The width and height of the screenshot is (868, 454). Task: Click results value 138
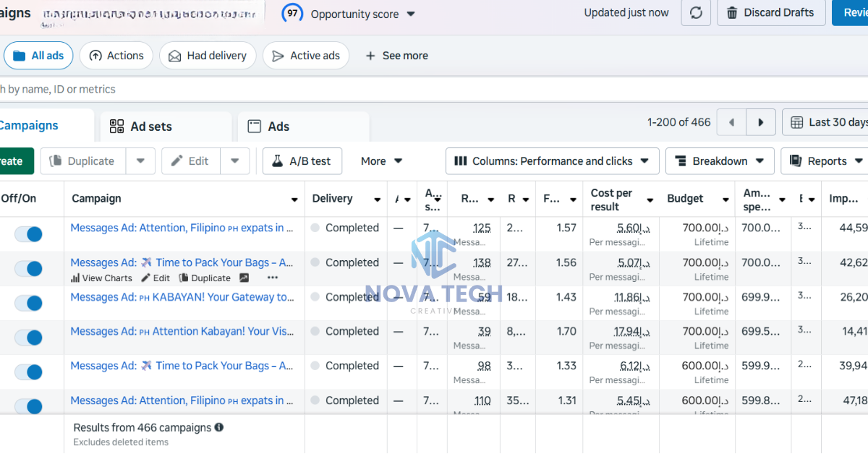point(482,262)
